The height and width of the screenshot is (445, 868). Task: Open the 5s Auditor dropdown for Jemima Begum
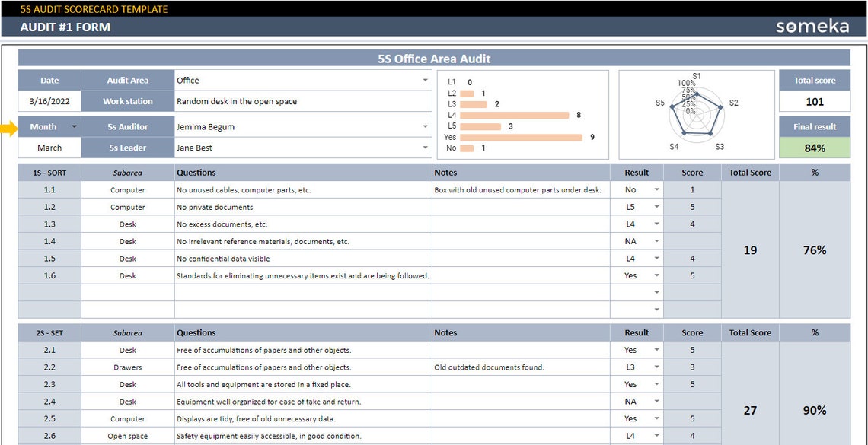(x=426, y=126)
